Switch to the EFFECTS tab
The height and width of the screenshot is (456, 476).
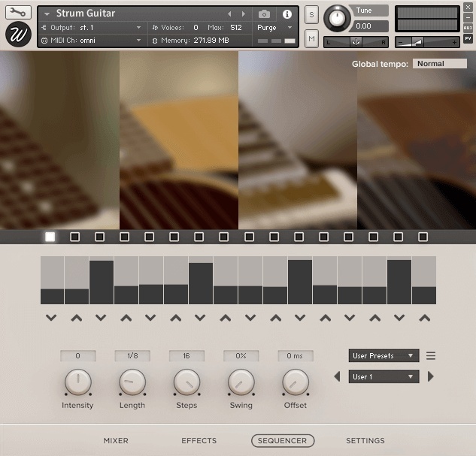click(x=199, y=441)
